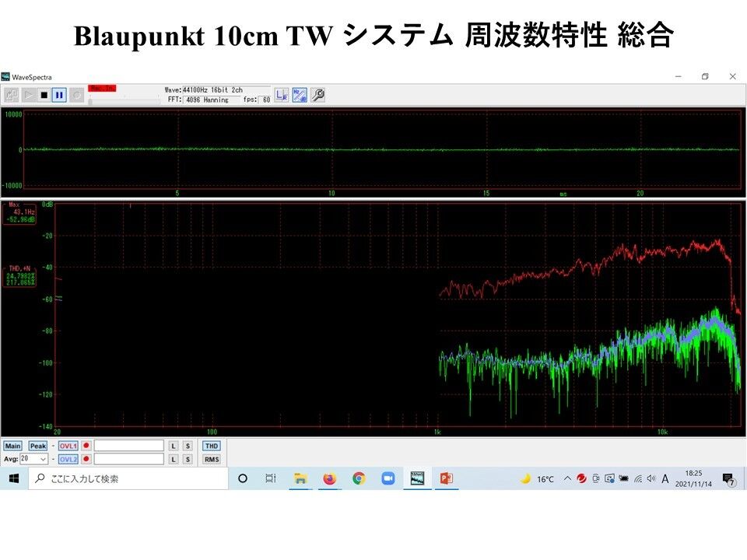Open the Wi-Fi network tray icon
Image resolution: width=747 pixels, height=560 pixels.
[638, 478]
